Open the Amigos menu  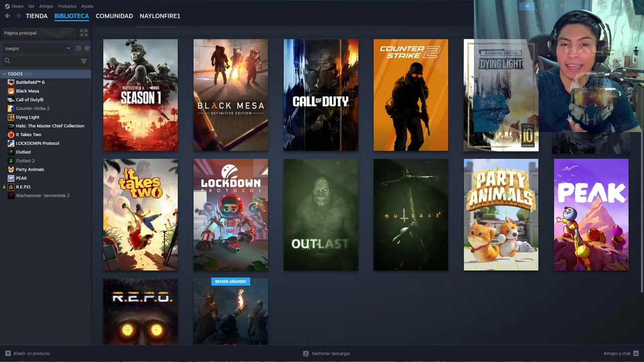[x=46, y=6]
